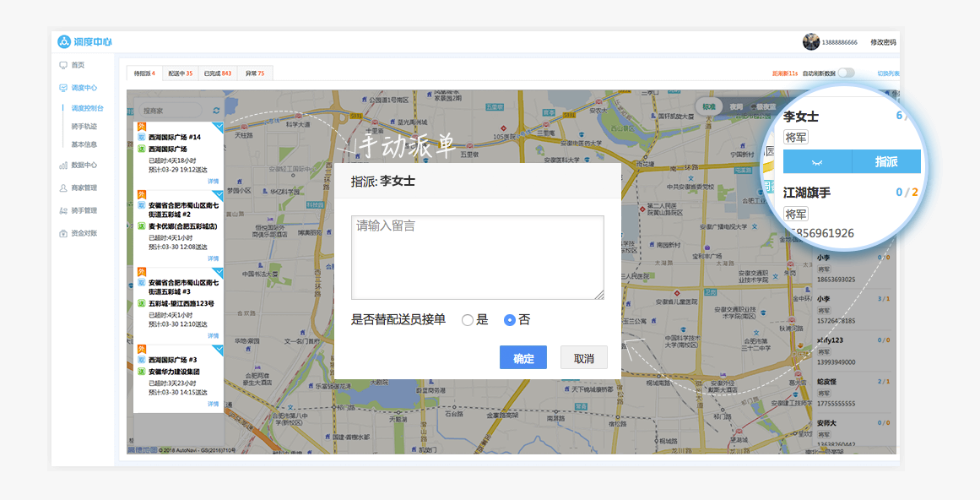Click the 请输入留言 message text area
Screen dimensions: 980x500
(478, 258)
